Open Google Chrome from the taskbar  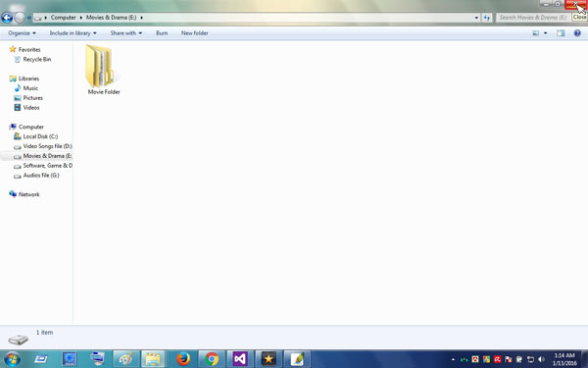pos(212,359)
